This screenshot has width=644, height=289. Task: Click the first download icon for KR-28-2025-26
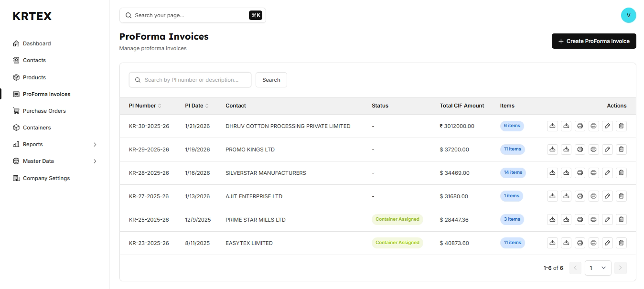[552, 173]
